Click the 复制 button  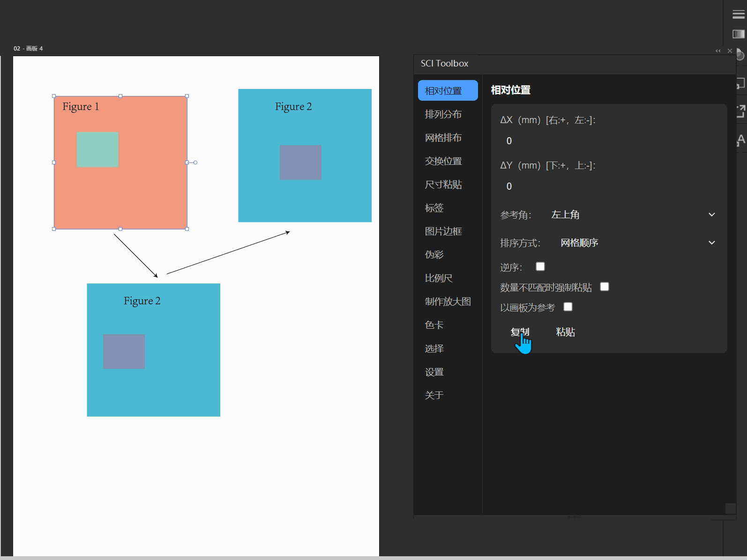click(x=520, y=332)
